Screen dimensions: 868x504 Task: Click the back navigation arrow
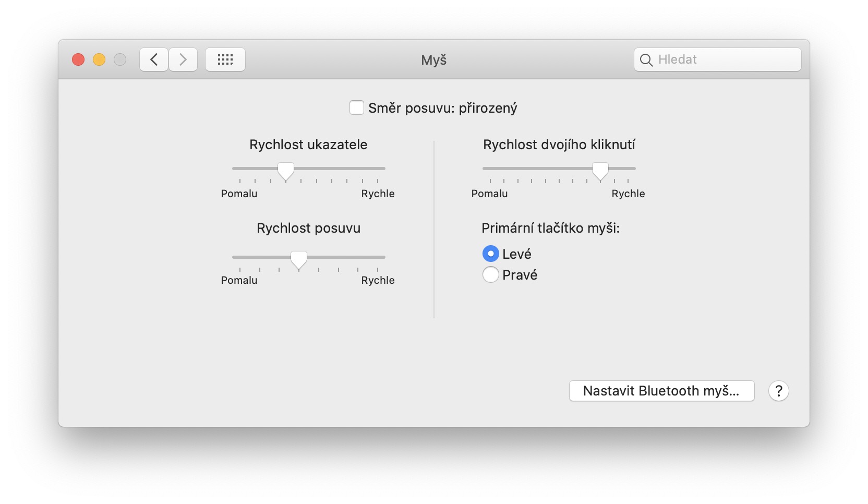154,59
